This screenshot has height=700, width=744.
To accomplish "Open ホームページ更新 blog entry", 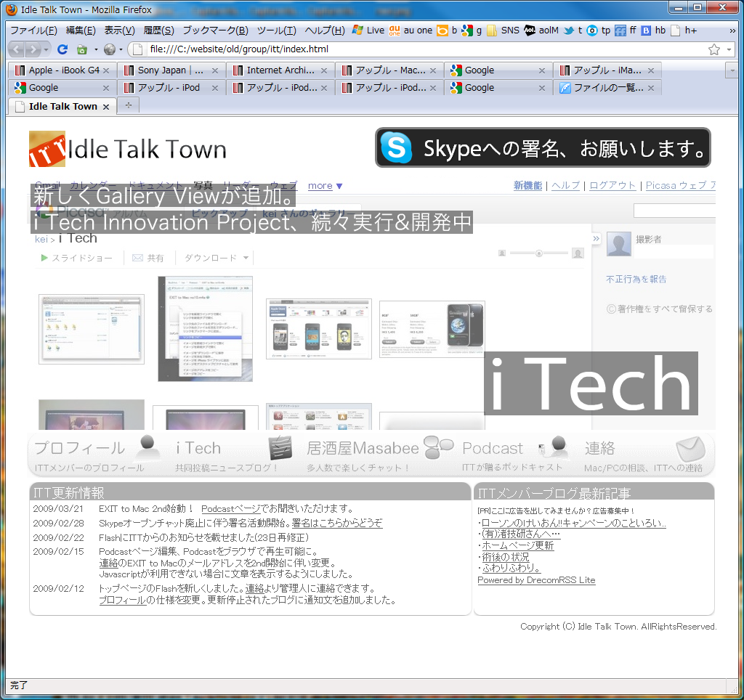I will click(517, 545).
